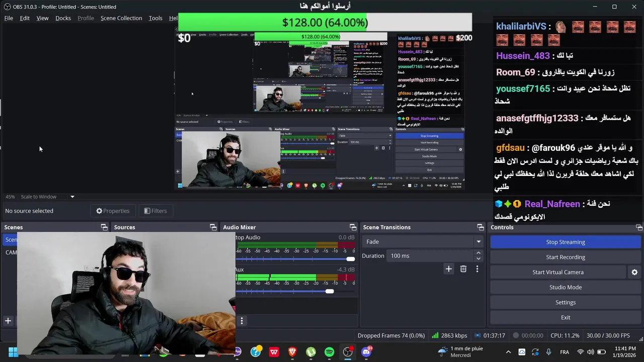Pop out the Scenes dock with its float icon
The image size is (644, 362).
(x=104, y=227)
